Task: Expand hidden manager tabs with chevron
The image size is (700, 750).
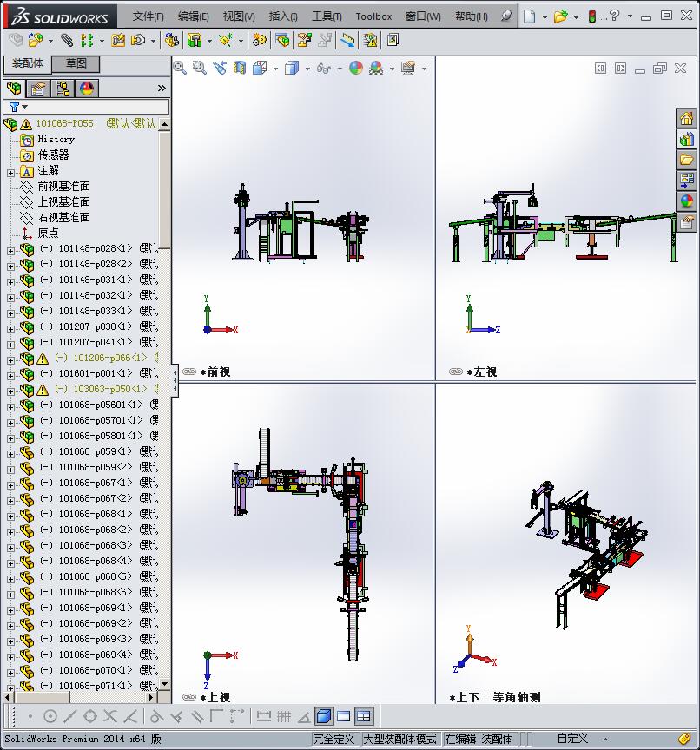Action: pos(162,88)
